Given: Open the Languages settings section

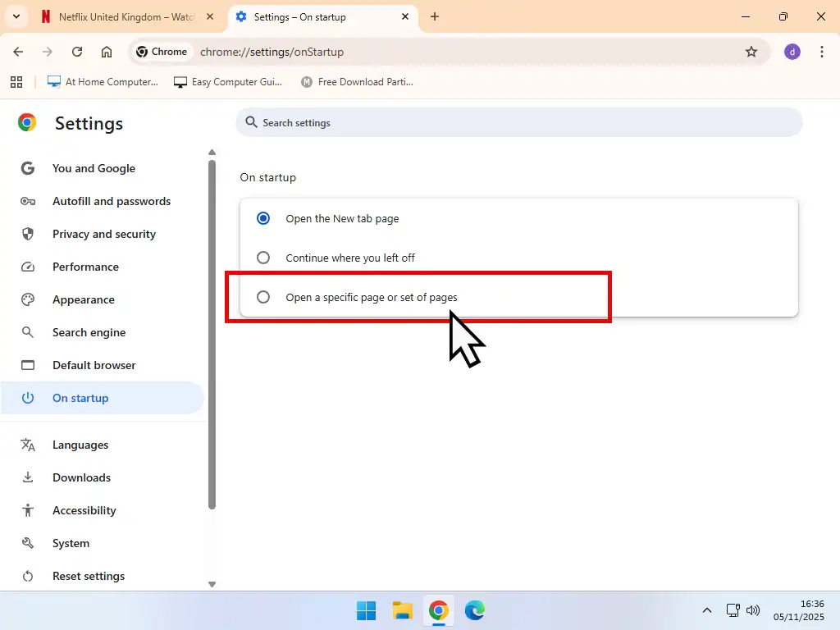Looking at the screenshot, I should click(80, 444).
